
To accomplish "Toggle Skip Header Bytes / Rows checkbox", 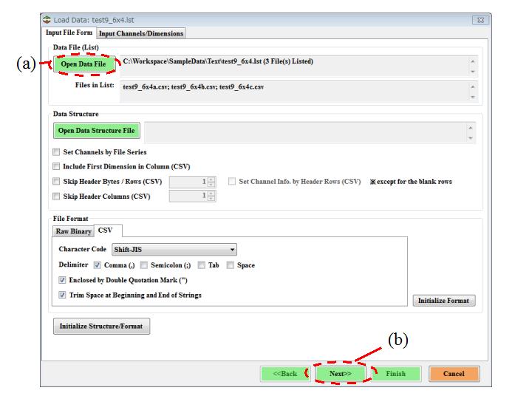I will point(57,181).
